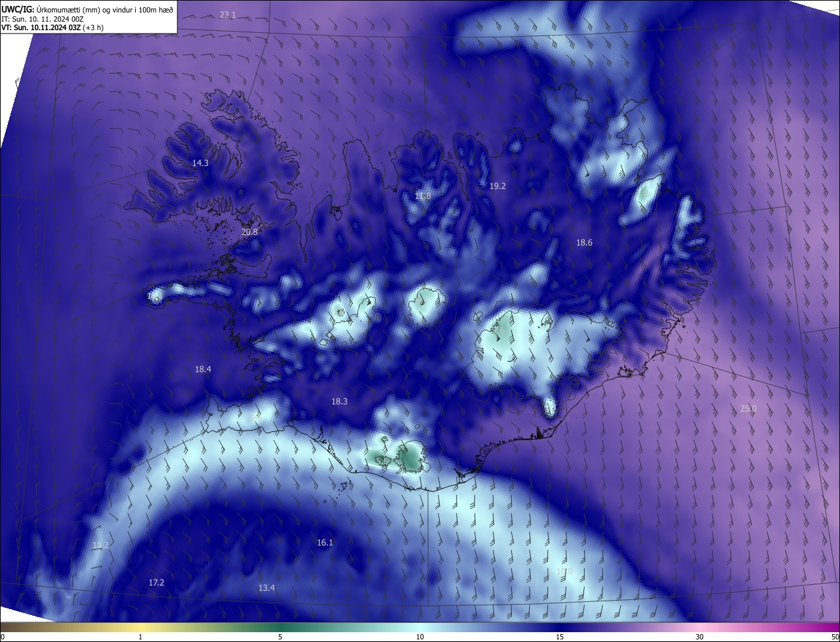Click the 10.0 value in the southeast
Screen dimensions: 840x642
564,571
